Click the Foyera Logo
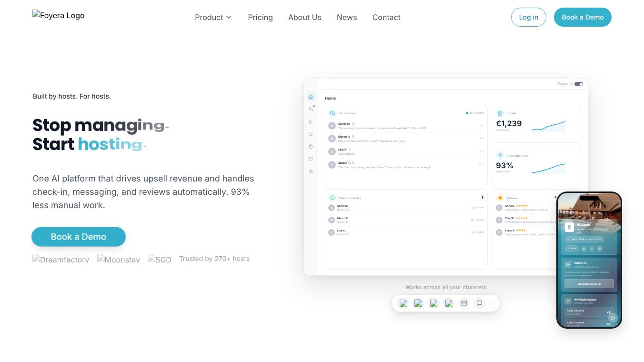 [x=59, y=15]
